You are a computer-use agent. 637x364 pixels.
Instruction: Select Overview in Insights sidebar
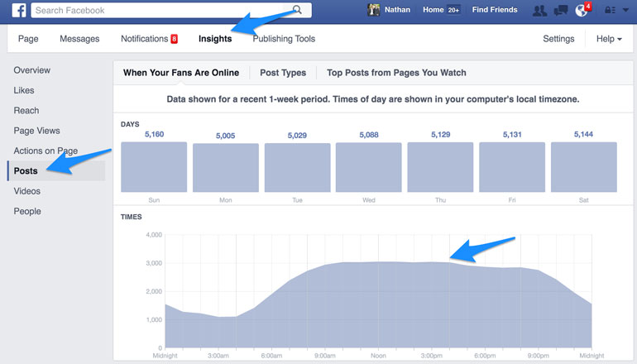tap(32, 69)
